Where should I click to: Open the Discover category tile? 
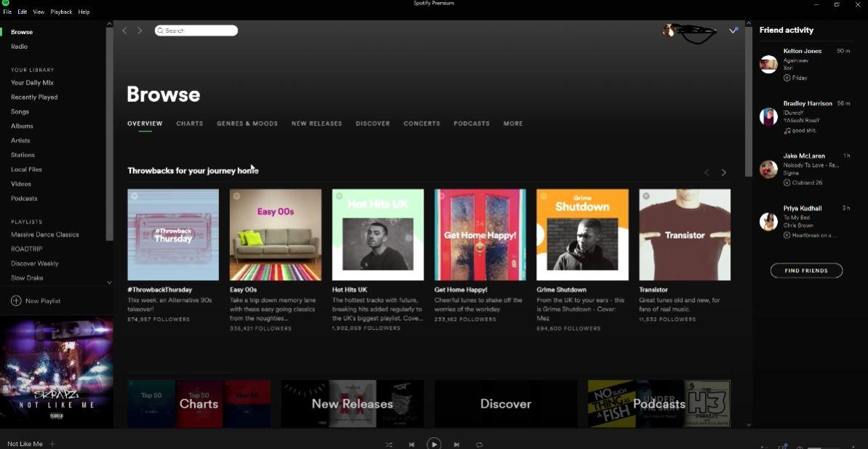pyautogui.click(x=506, y=404)
